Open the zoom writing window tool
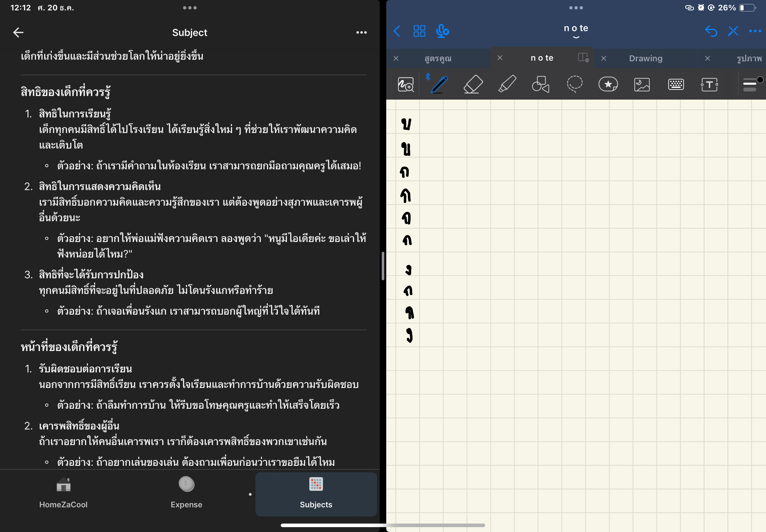The height and width of the screenshot is (532, 766). point(405,84)
